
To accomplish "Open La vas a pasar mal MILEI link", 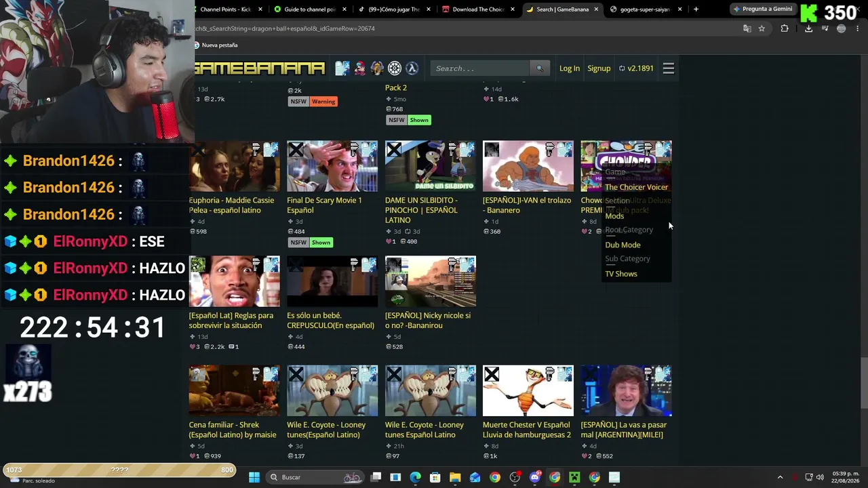I will [624, 430].
